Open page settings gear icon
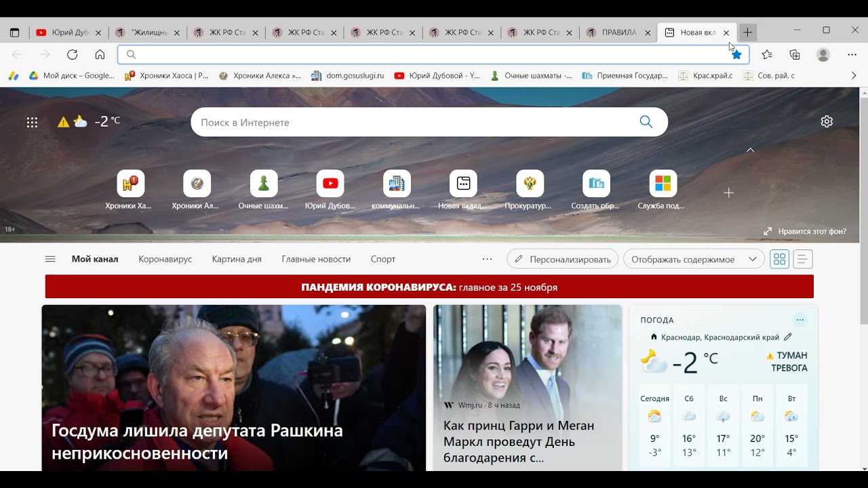This screenshot has height=488, width=868. (827, 121)
